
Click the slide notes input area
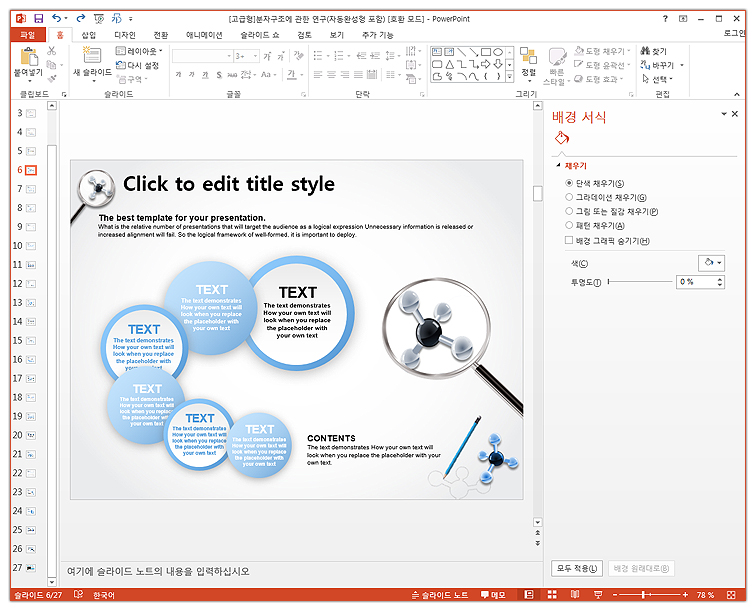point(301,571)
